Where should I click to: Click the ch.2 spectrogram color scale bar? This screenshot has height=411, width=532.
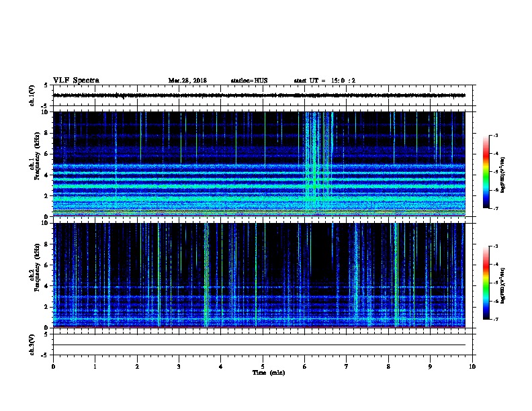(x=486, y=283)
